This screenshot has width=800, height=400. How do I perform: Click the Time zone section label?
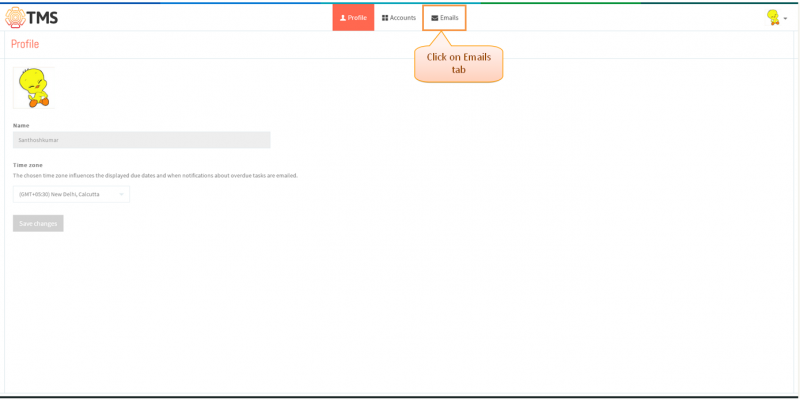click(28, 165)
